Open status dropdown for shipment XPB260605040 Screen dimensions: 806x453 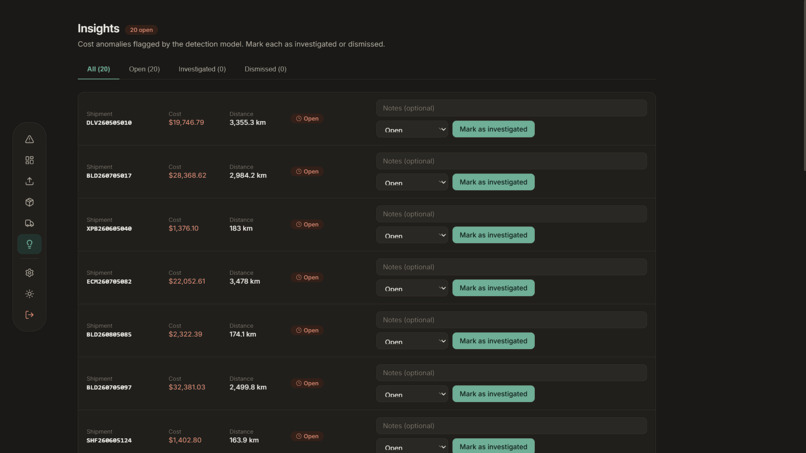412,235
